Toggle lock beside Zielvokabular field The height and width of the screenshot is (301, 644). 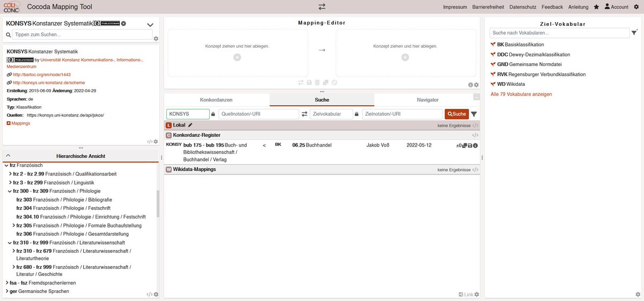tap(357, 114)
